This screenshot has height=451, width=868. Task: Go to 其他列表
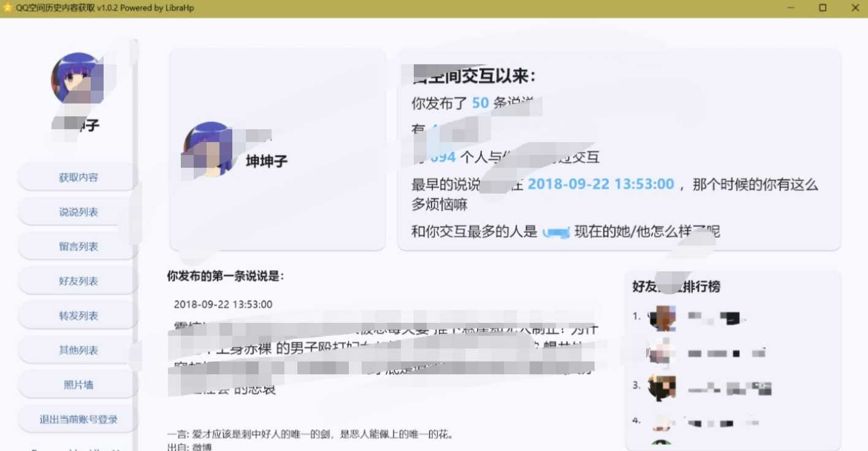(x=78, y=351)
